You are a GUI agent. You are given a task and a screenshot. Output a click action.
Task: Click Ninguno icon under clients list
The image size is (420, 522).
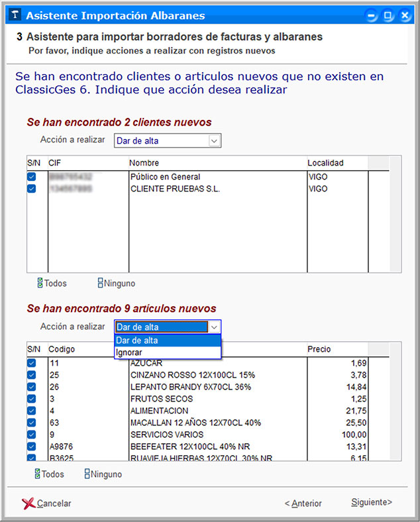click(100, 284)
